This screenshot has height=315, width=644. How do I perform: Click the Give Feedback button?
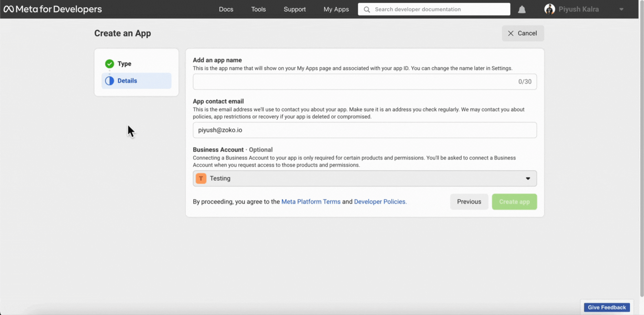pyautogui.click(x=607, y=307)
